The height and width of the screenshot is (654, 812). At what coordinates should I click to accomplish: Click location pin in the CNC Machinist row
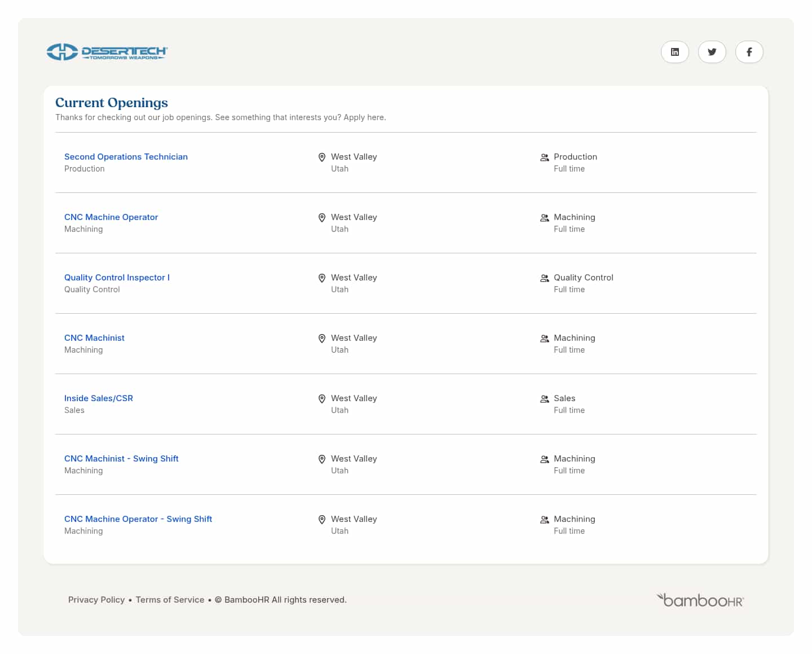(322, 339)
